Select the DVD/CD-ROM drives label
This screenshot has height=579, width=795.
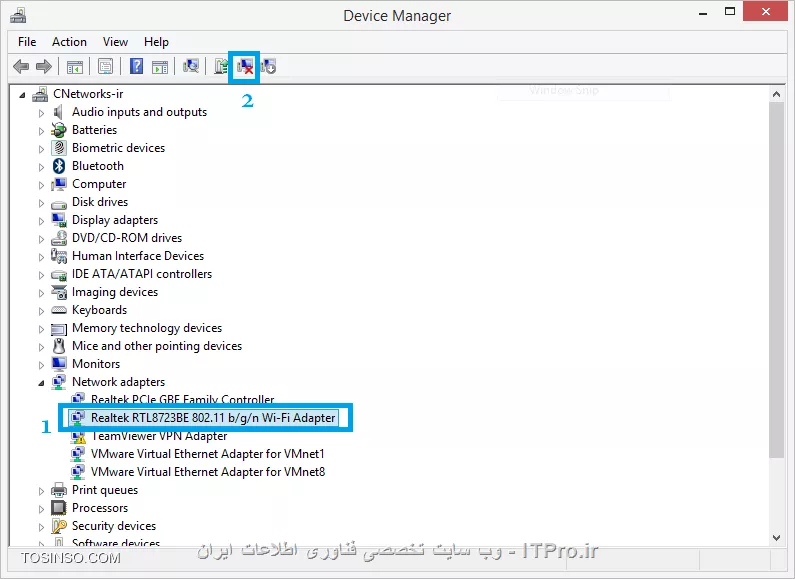[x=127, y=238]
